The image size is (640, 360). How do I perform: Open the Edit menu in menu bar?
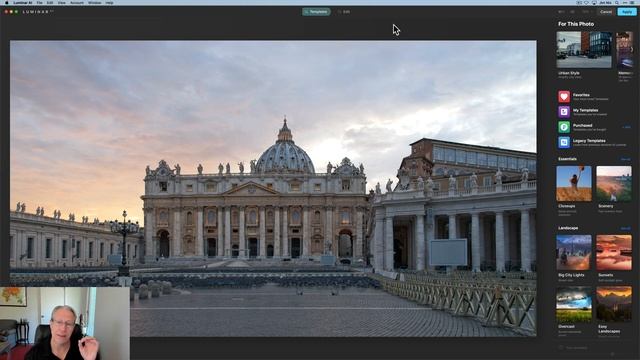[50, 2]
